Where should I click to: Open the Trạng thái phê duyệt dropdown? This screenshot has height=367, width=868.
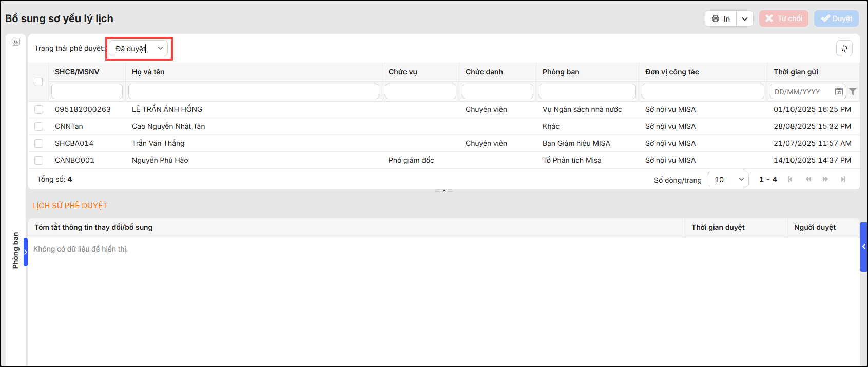(139, 48)
